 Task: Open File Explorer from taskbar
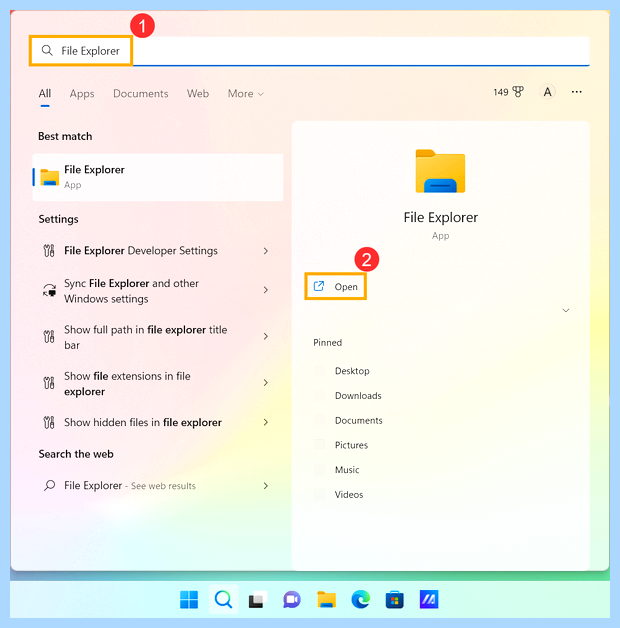click(x=326, y=600)
